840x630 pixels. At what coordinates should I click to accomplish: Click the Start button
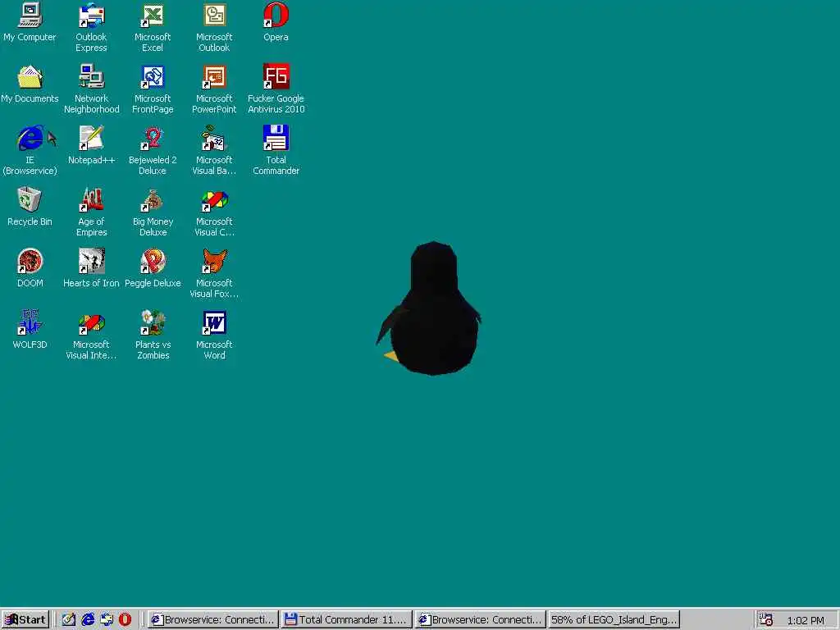pos(25,619)
